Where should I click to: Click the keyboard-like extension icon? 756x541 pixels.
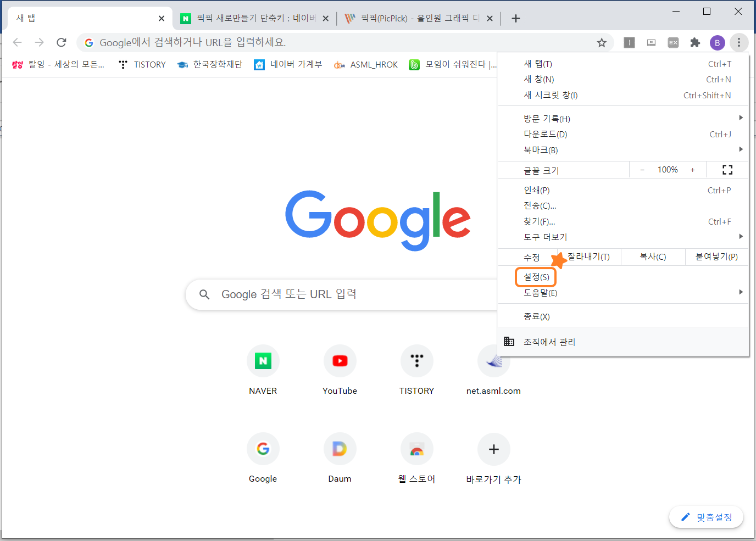click(651, 42)
